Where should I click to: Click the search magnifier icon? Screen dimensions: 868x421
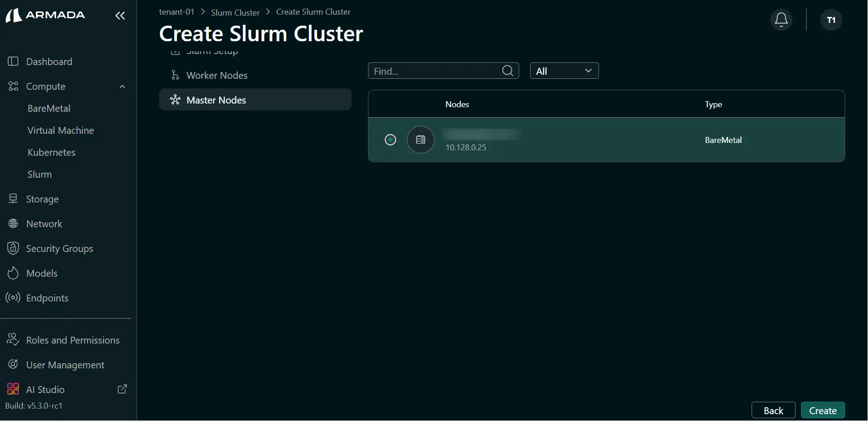click(507, 71)
